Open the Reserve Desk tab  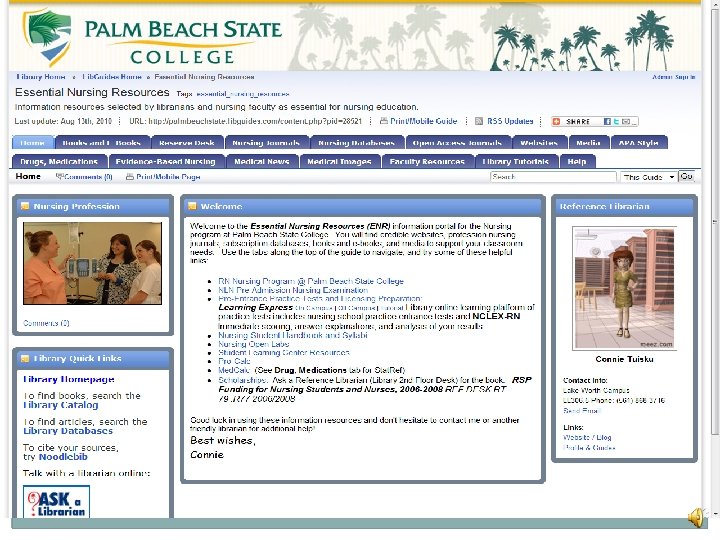(187, 143)
